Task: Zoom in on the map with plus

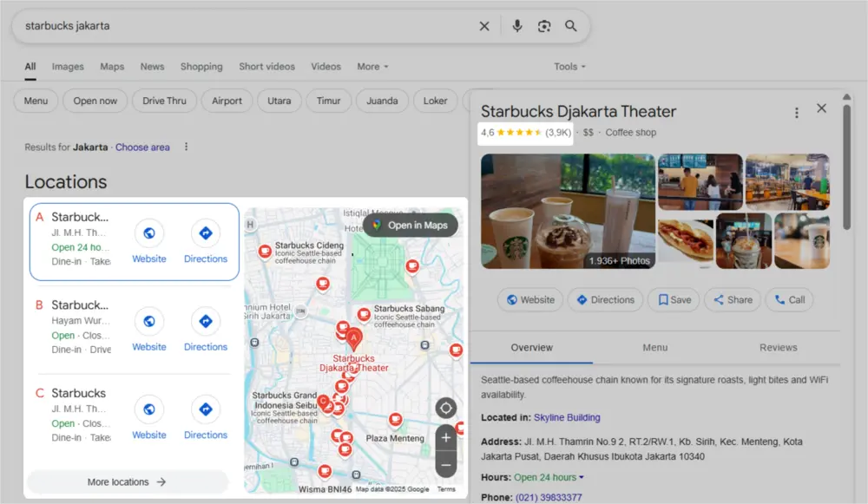Action: click(445, 437)
